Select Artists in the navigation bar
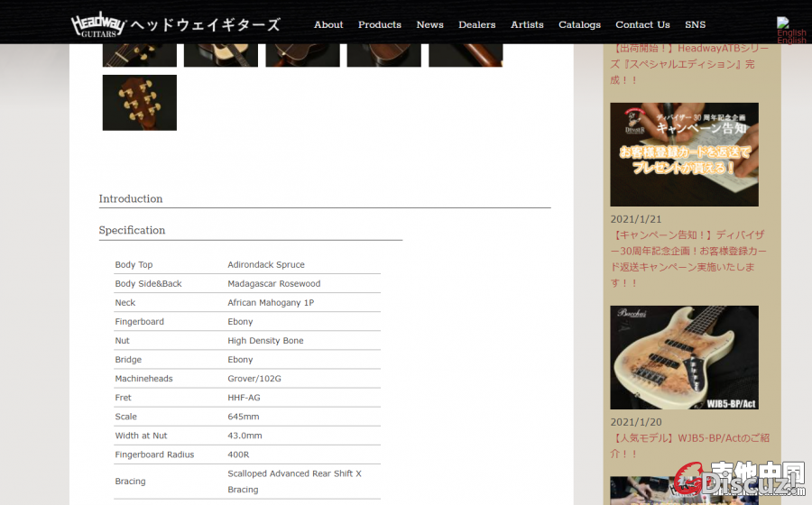The height and width of the screenshot is (505, 812). click(527, 24)
